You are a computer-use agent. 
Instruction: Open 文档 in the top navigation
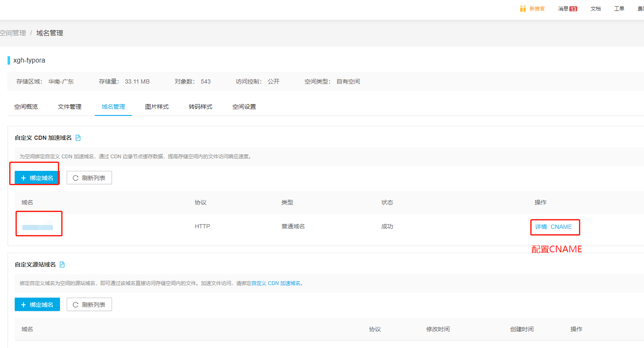pyautogui.click(x=596, y=9)
